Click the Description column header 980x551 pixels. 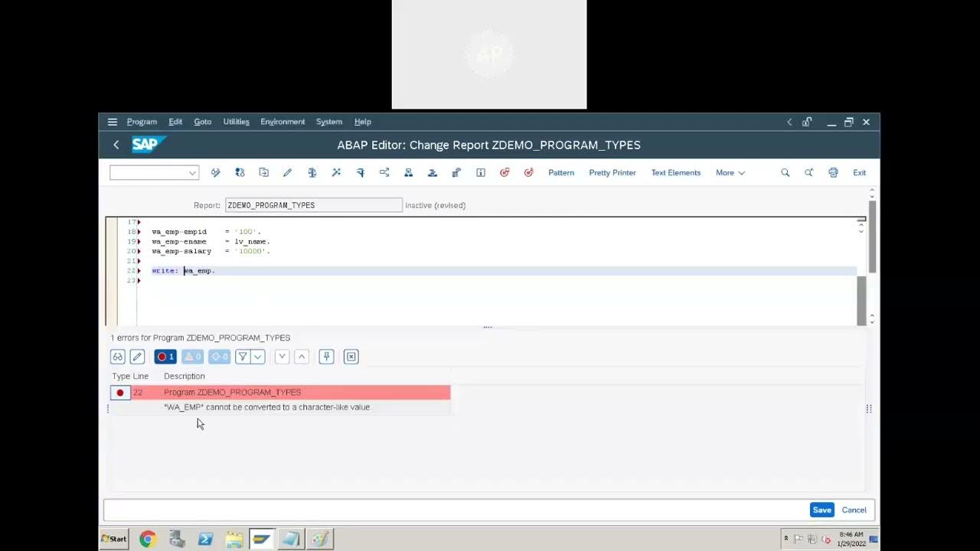[185, 377]
